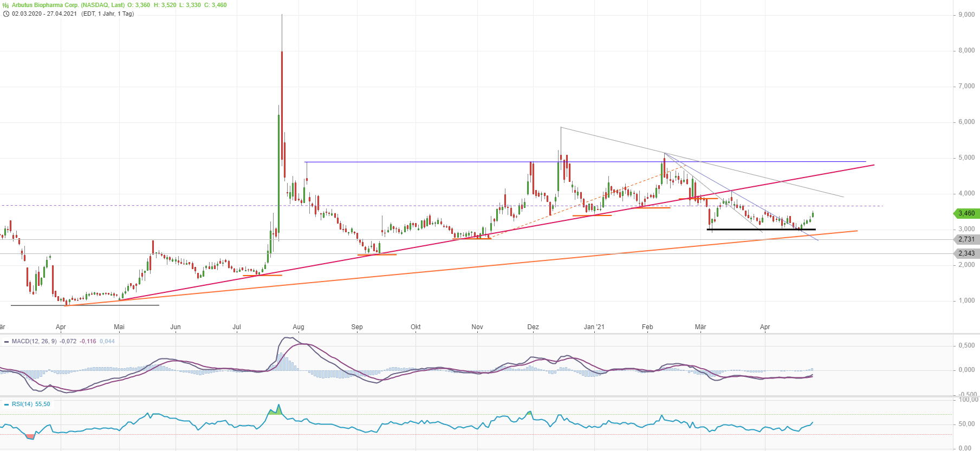Click the candlestick chart-type icon beside Arbutus Biopharma
Viewport: 980px width, 451px height.
pyautogui.click(x=6, y=5)
